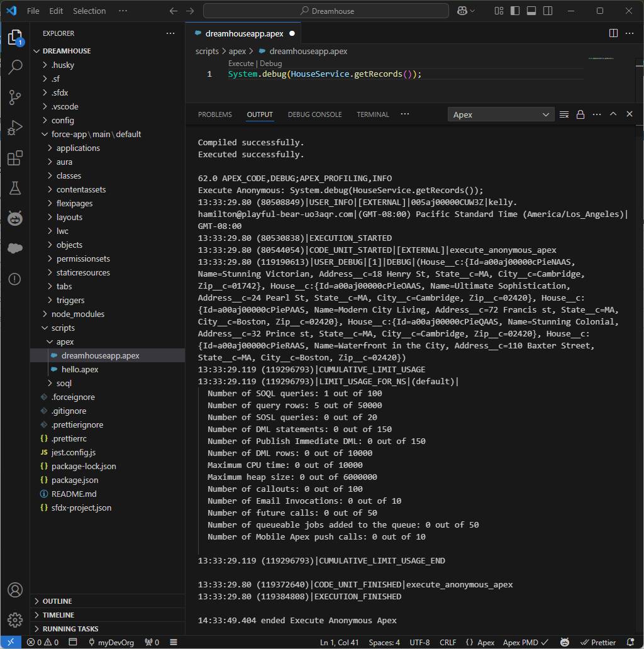Image resolution: width=644 pixels, height=649 pixels.
Task: Open the Search view icon
Action: 15,67
